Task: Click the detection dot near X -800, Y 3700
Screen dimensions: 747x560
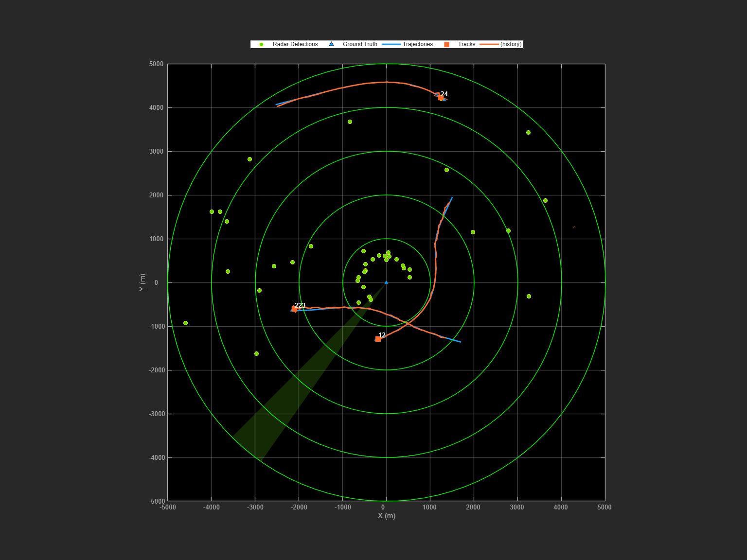Action: 350,122
